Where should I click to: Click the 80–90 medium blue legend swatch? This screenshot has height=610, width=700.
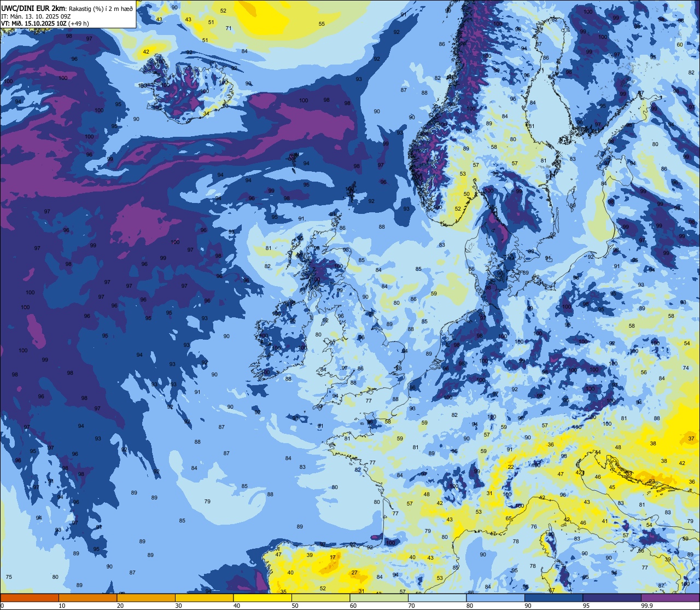point(495,597)
